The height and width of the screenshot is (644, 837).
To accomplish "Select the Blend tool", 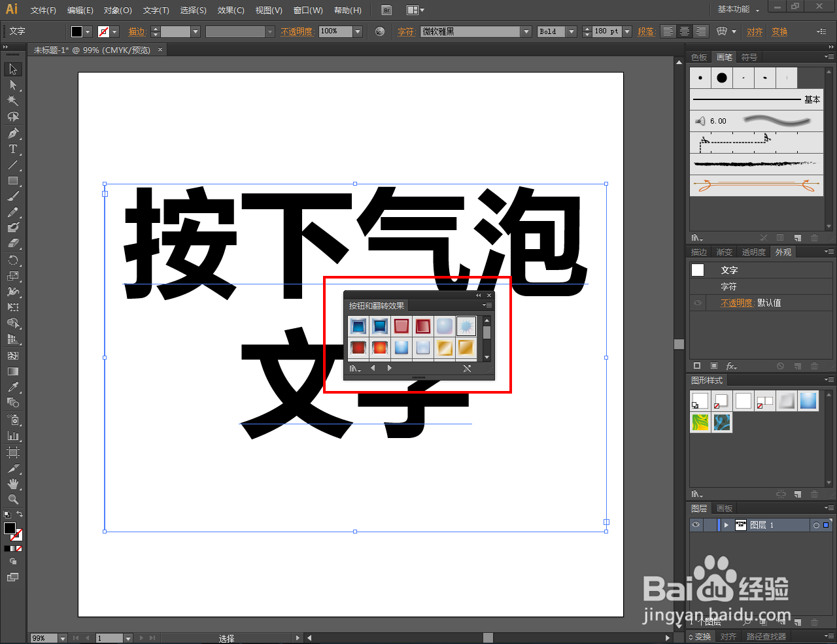I will (x=13, y=403).
